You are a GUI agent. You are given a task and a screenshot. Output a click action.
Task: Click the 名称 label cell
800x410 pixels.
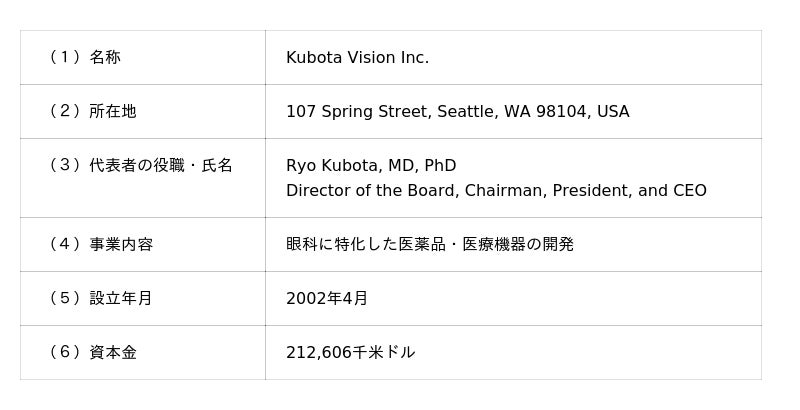click(105, 58)
